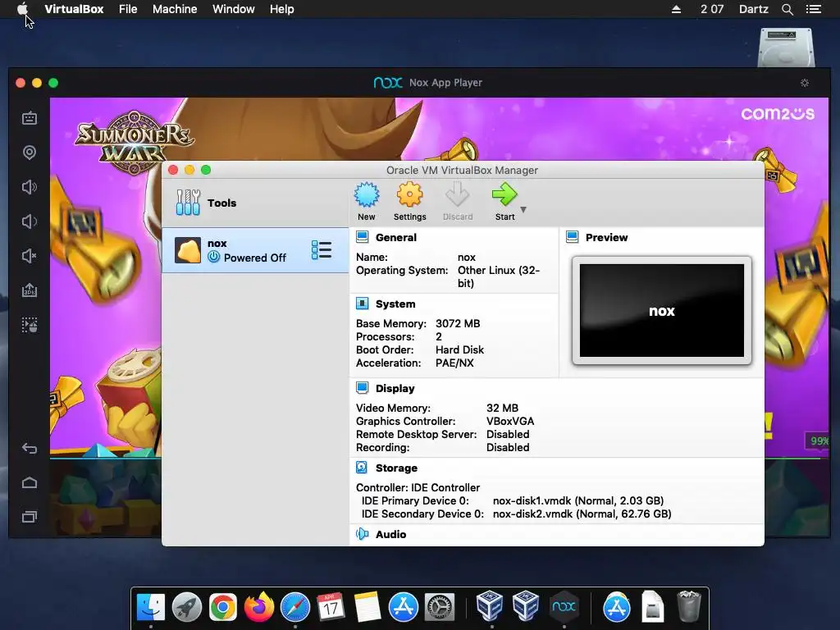Click Nox volume down icon
Viewport: 840px width, 630px height.
(x=30, y=221)
